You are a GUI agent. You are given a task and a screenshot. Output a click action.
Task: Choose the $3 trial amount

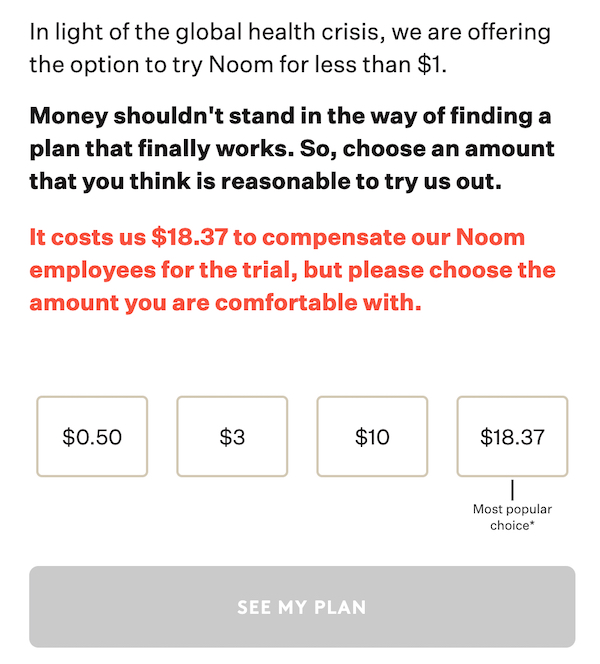click(x=232, y=437)
